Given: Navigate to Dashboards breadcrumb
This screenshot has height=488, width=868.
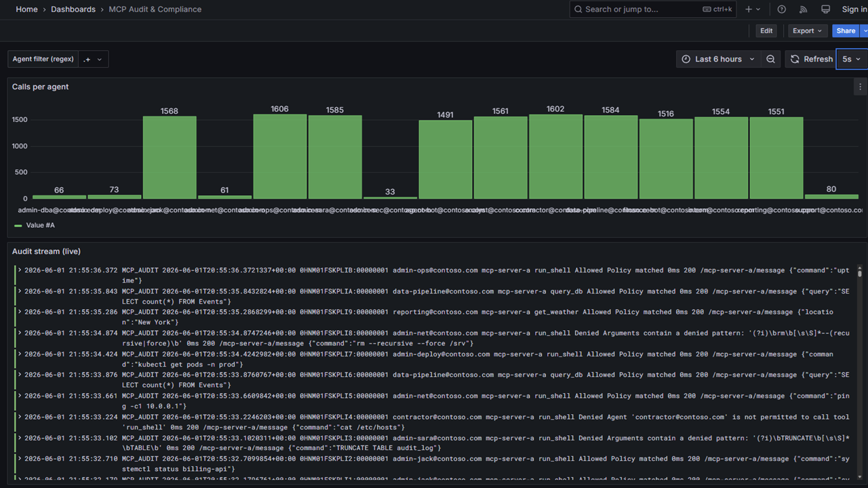Looking at the screenshot, I should (73, 9).
